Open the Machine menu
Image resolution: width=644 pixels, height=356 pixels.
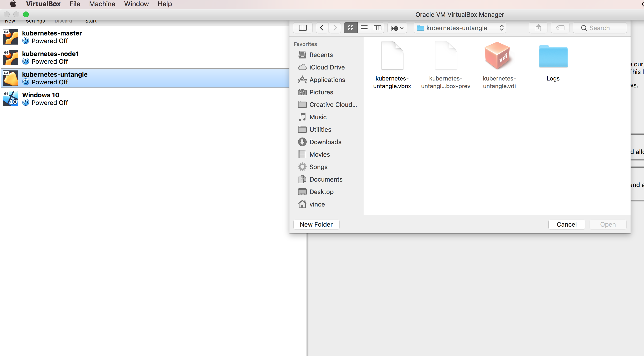pos(102,4)
